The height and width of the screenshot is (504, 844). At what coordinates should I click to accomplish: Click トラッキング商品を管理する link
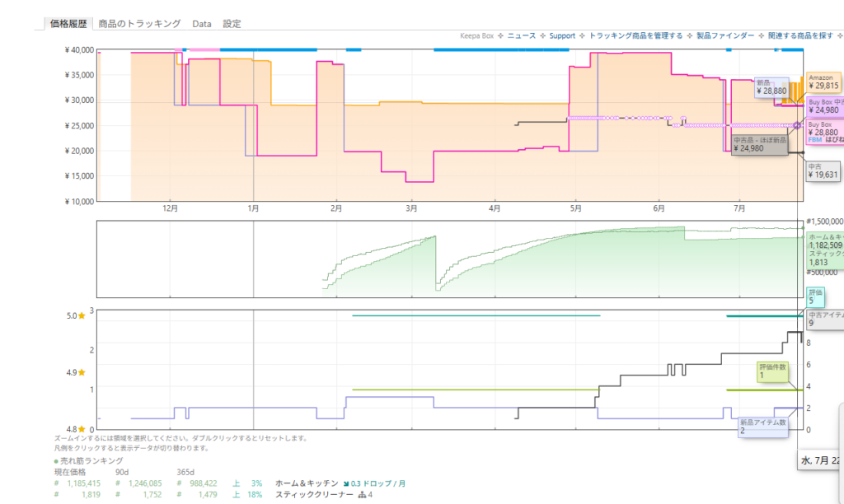(x=635, y=35)
